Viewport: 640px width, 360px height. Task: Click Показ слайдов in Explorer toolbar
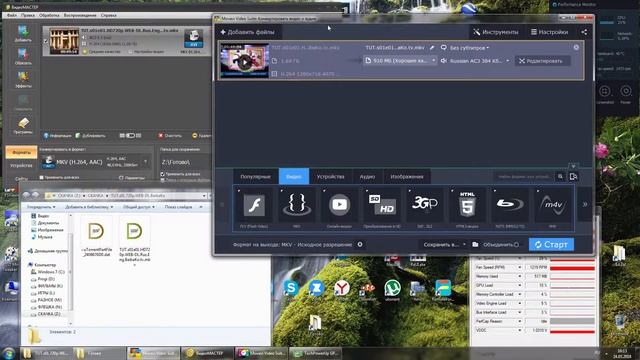pos(178,207)
